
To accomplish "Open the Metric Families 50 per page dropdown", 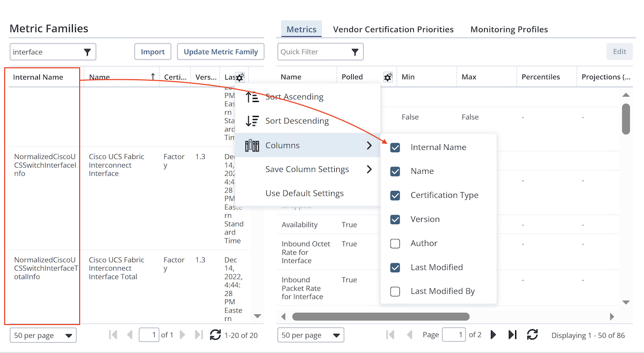I will (x=43, y=335).
